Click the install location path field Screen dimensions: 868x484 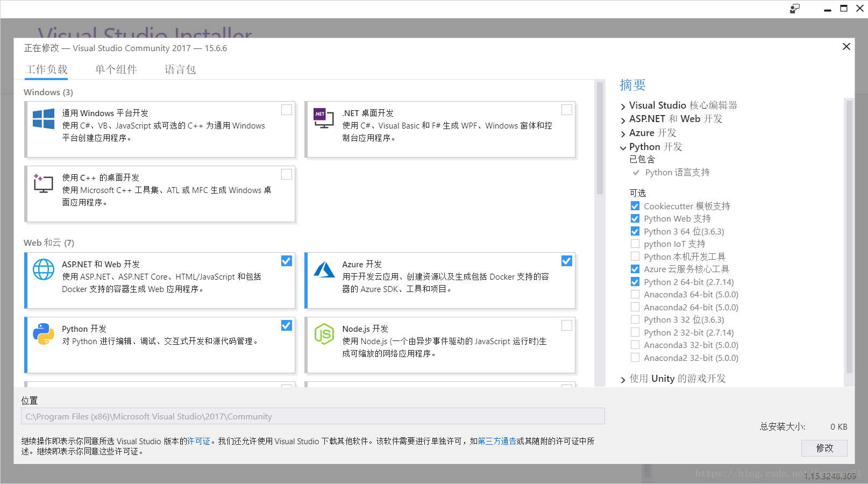[x=313, y=416]
